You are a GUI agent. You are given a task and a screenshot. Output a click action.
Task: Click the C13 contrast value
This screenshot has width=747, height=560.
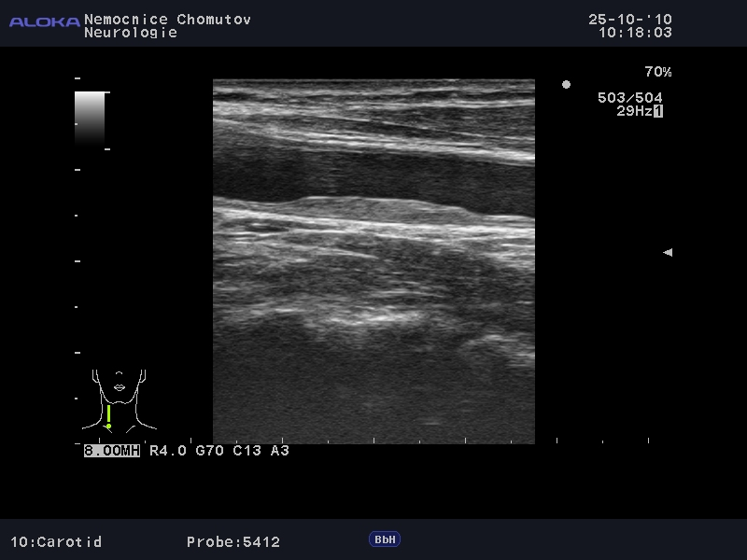click(247, 451)
